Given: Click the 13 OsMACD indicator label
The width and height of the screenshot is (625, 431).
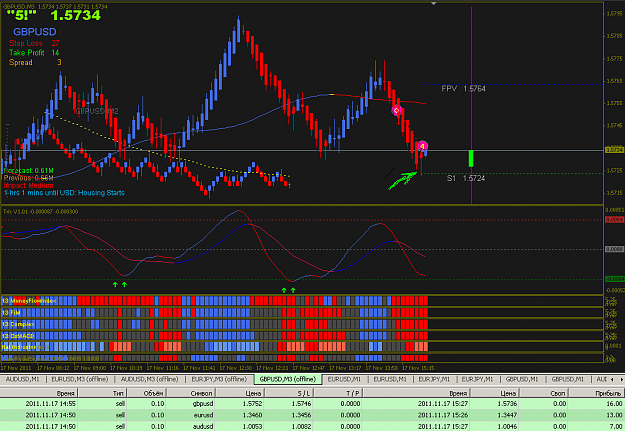Looking at the screenshot, I should (x=18, y=336).
